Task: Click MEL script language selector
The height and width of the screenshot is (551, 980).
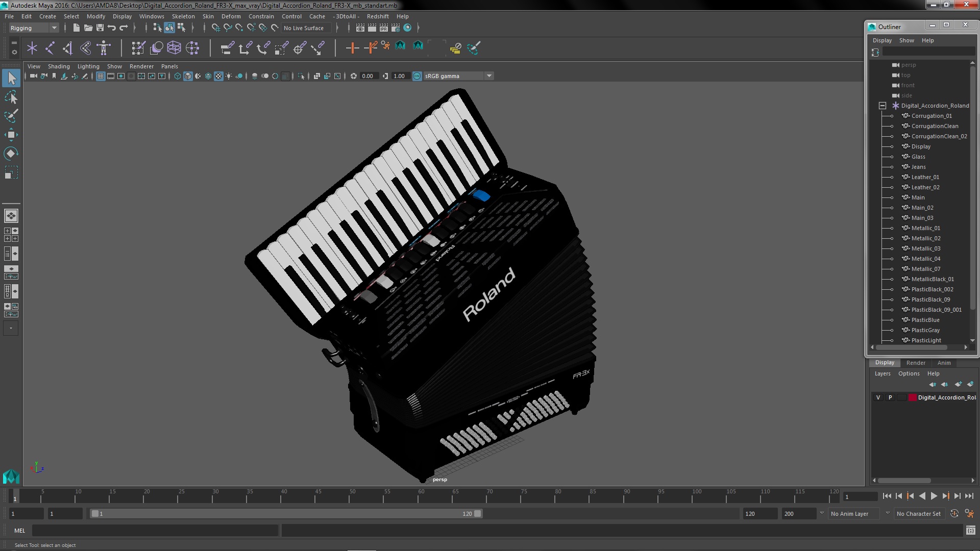Action: pos(19,531)
